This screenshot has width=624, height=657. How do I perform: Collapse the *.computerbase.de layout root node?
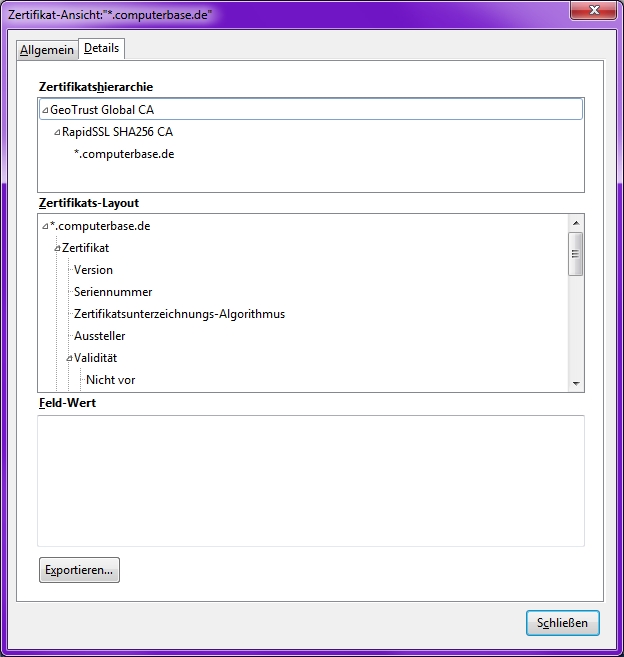click(45, 226)
